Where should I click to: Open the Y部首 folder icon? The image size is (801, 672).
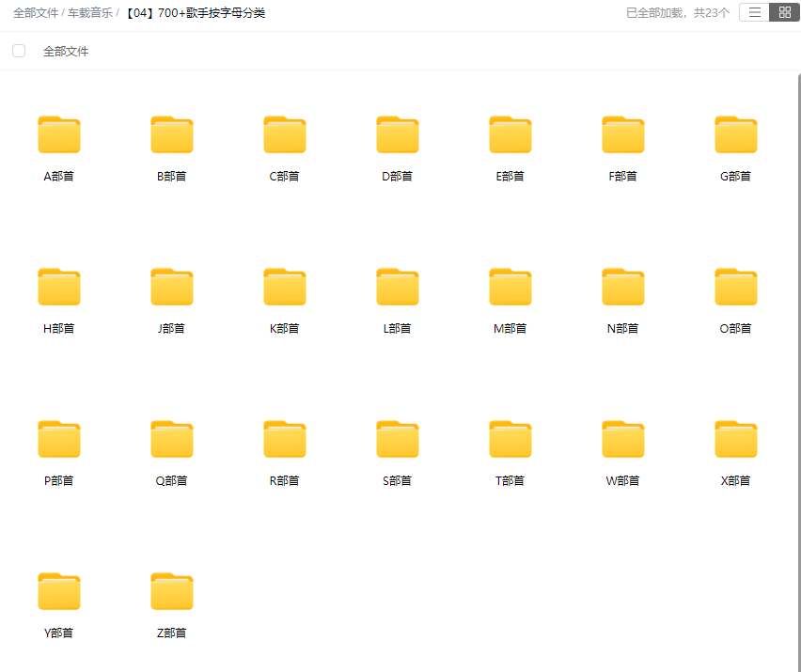point(59,591)
